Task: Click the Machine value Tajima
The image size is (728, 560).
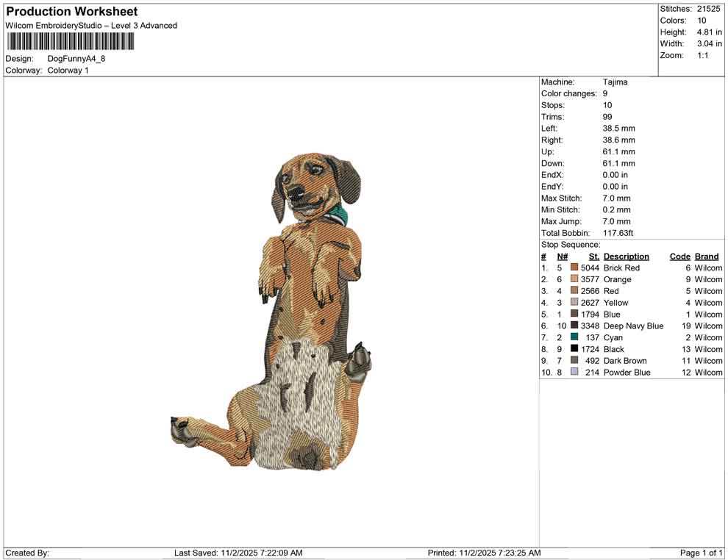Action: point(615,82)
